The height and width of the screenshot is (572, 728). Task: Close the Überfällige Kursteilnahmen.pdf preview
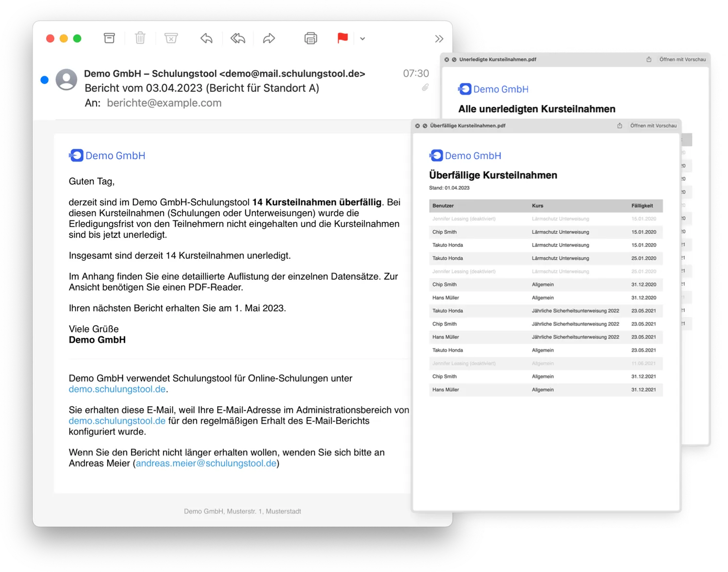417,126
